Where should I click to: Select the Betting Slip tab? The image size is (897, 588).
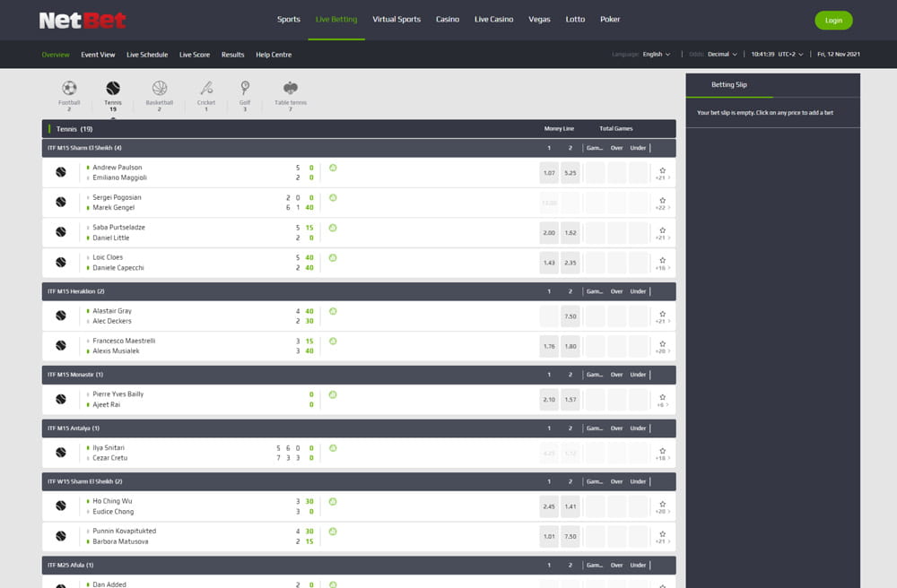tap(729, 84)
